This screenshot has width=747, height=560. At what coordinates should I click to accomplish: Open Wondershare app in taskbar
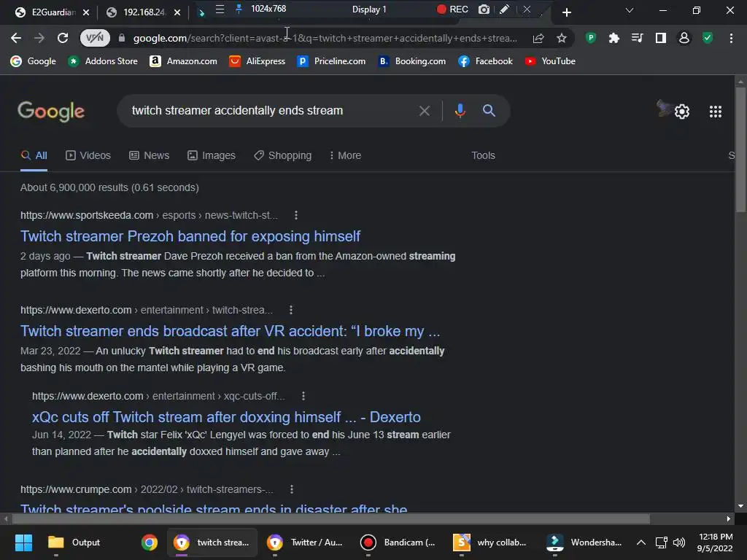click(x=584, y=542)
